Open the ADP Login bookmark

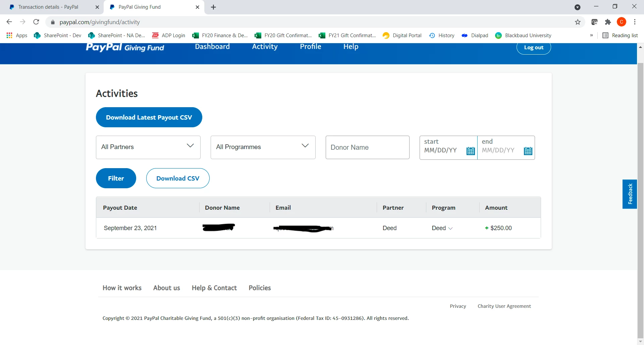[169, 36]
